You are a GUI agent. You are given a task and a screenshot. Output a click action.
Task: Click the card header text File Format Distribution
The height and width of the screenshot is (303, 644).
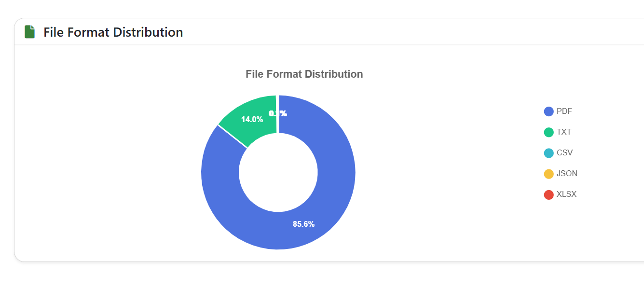tap(113, 32)
